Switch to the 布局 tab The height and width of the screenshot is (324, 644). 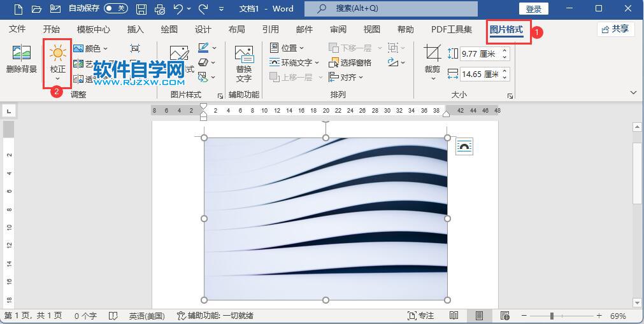point(236,29)
